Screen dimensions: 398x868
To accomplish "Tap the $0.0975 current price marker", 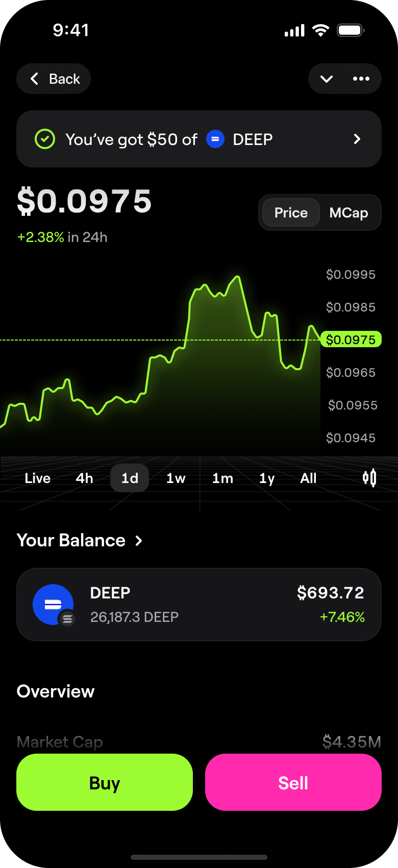I will point(351,340).
